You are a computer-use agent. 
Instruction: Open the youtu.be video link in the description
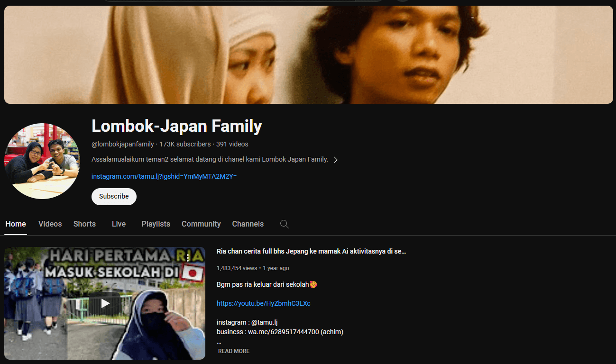pyautogui.click(x=264, y=303)
